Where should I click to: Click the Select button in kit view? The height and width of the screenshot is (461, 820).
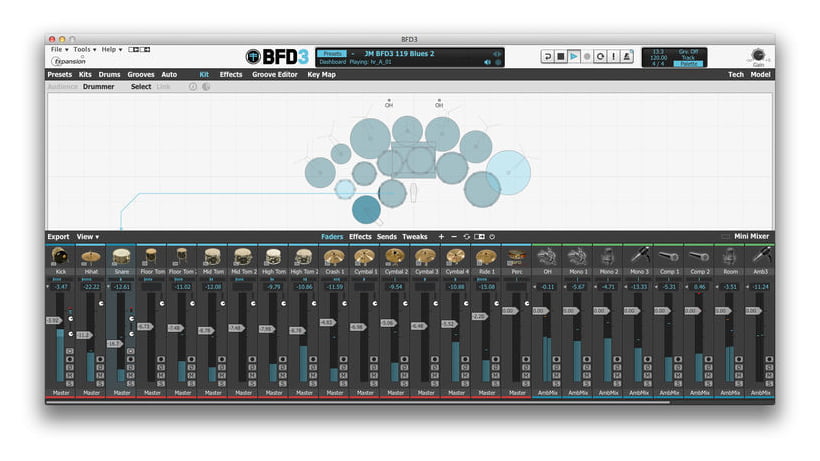tap(141, 87)
